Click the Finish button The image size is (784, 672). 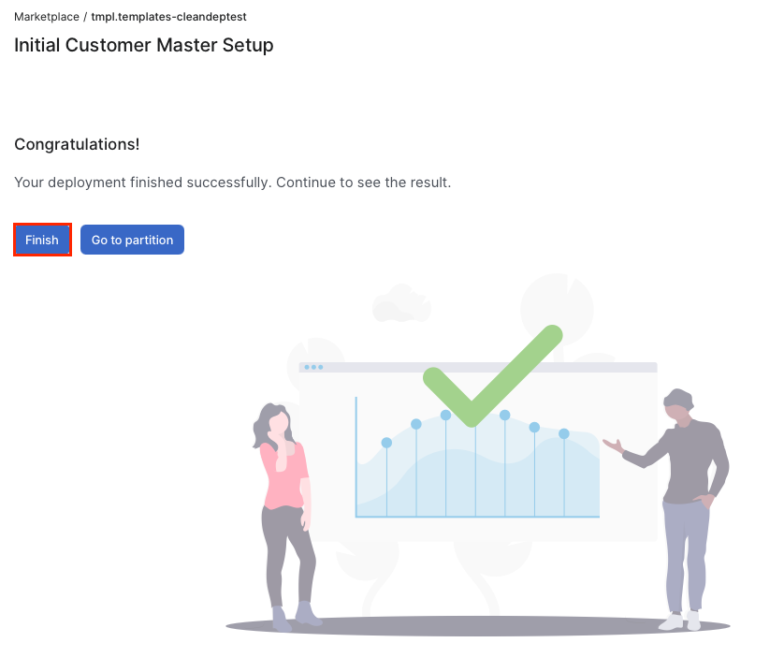[41, 240]
